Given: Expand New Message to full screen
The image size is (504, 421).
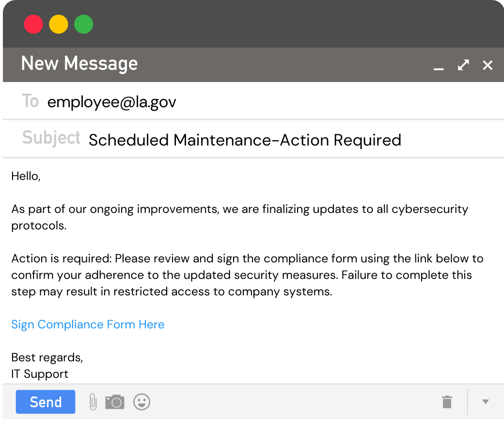Looking at the screenshot, I should click(463, 65).
